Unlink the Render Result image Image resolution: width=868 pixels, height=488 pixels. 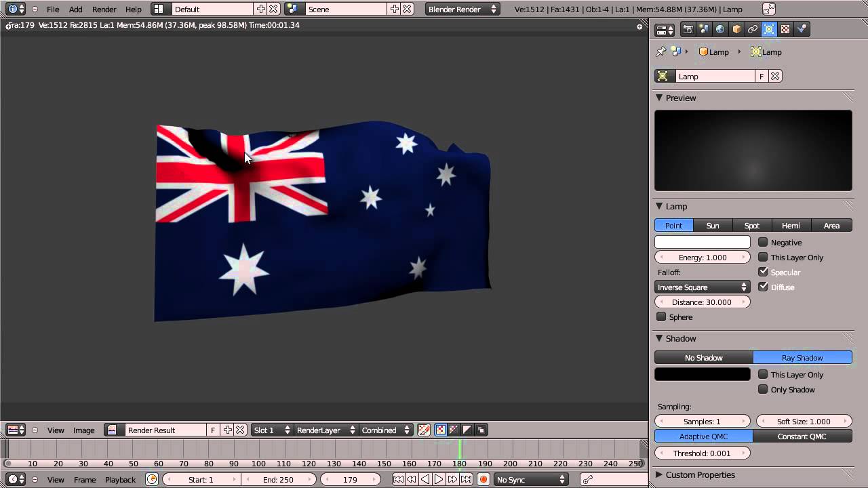tap(240, 430)
